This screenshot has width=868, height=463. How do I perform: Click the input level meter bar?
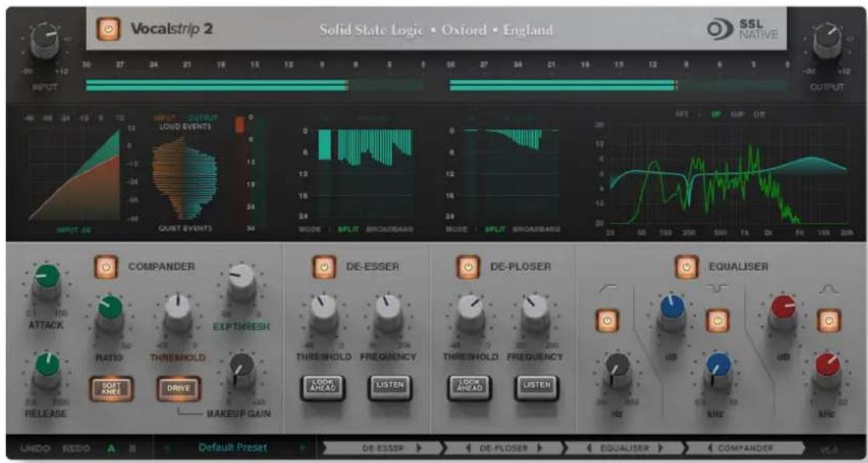pyautogui.click(x=255, y=85)
